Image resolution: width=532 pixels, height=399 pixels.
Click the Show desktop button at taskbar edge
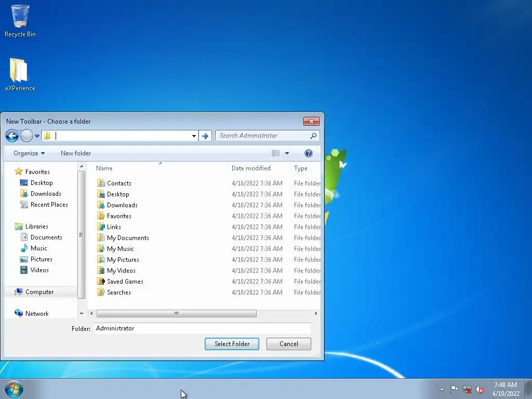(x=528, y=389)
